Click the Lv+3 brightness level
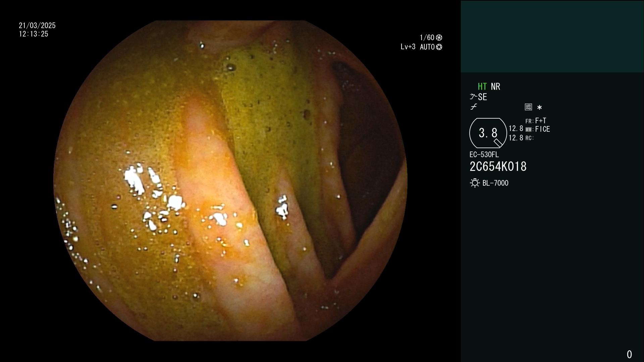Screen dimensions: 644x362 point(408,47)
